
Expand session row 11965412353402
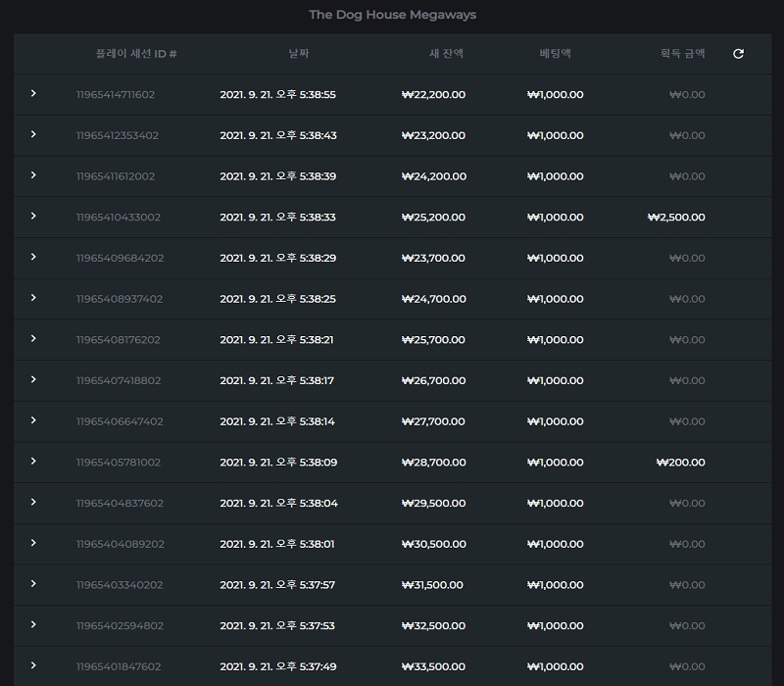pos(33,134)
